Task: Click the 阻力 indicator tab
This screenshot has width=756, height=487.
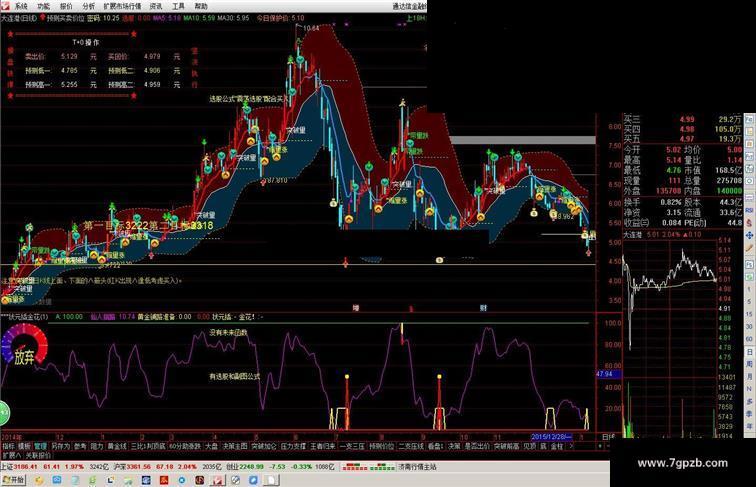Action: pyautogui.click(x=97, y=446)
